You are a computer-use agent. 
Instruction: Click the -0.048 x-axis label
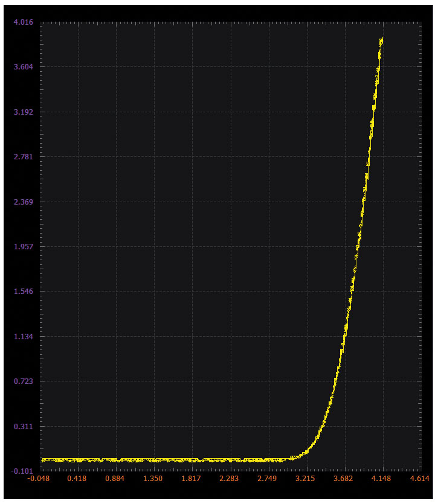[39, 479]
